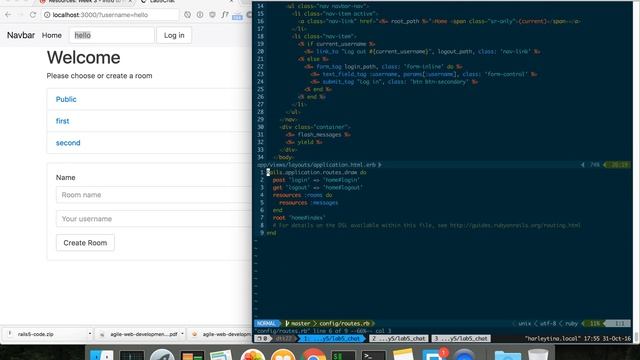Click the NORMAL mode indicator in vim

click(266, 323)
